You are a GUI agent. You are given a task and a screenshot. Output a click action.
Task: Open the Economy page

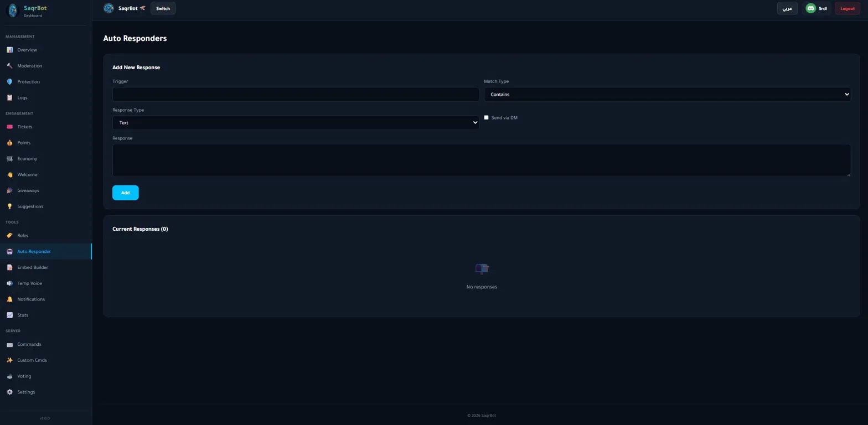(x=46, y=159)
